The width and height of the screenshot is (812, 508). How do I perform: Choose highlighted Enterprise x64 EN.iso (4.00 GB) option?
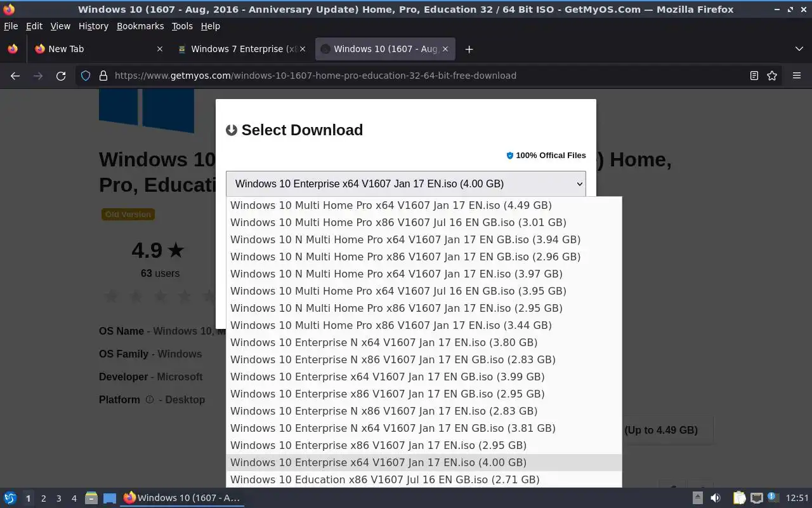pyautogui.click(x=424, y=462)
